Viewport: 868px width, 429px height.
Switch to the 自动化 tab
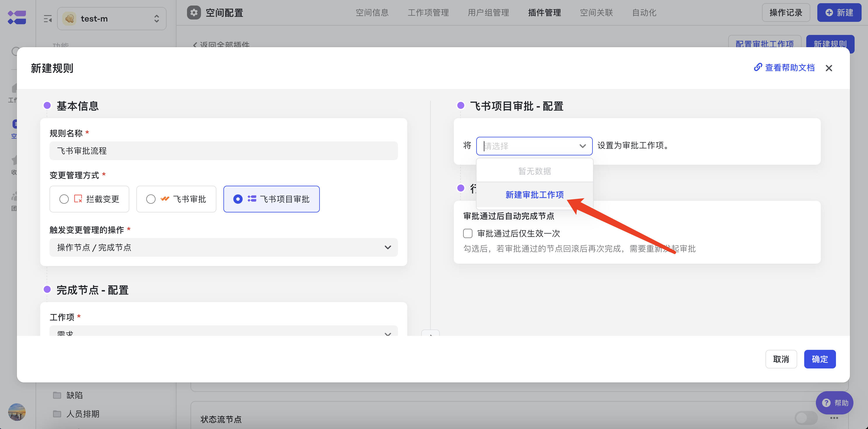[644, 13]
